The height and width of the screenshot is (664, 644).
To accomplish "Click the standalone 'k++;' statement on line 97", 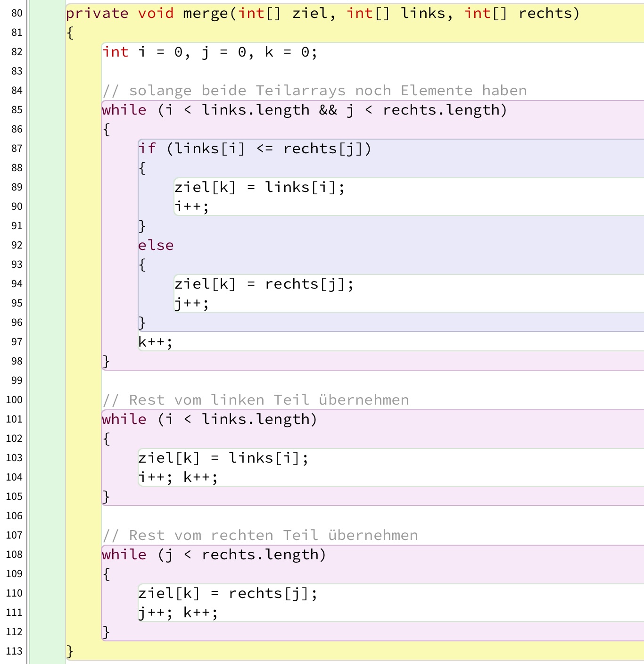I will (x=155, y=342).
